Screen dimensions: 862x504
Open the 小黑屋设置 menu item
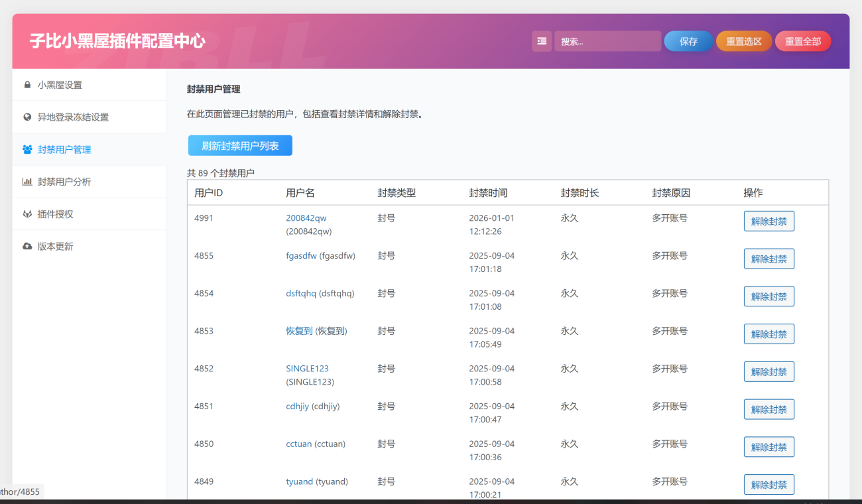60,85
